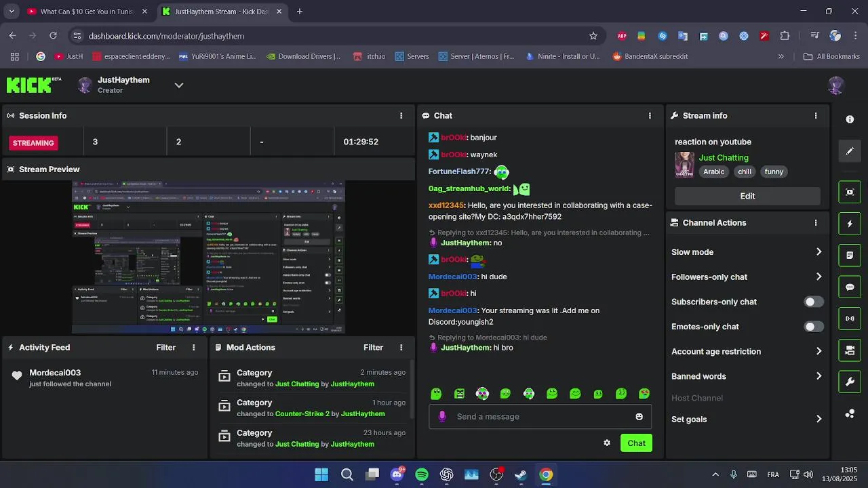Open chat settings gear next to Chat button
868x488 pixels.
point(607,443)
